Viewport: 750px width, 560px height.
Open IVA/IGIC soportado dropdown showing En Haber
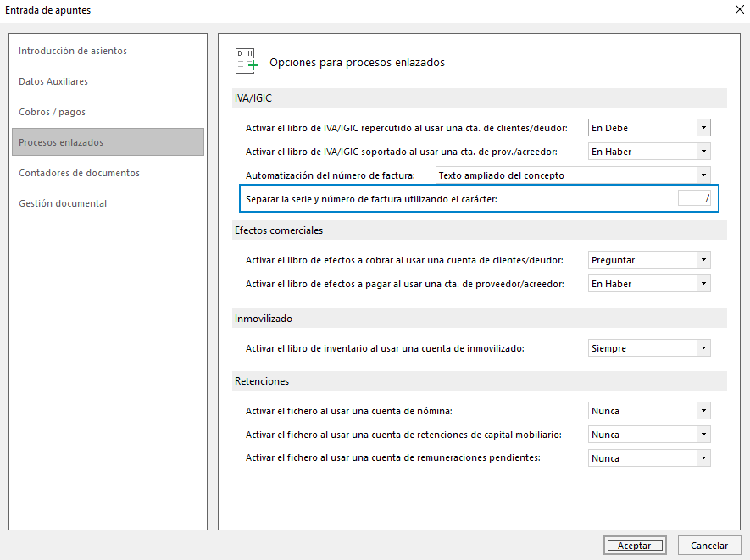(x=649, y=152)
